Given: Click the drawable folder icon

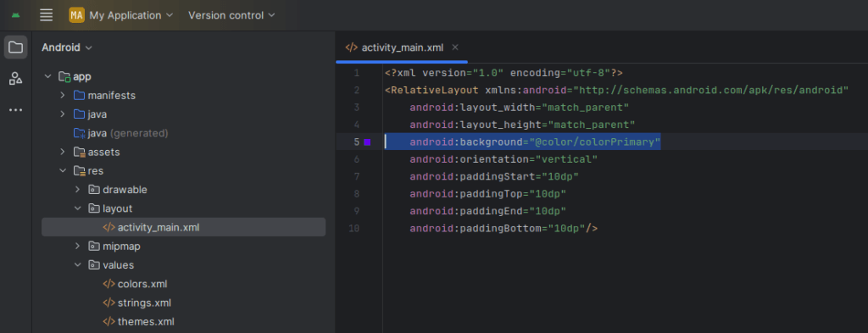Looking at the screenshot, I should click(94, 190).
